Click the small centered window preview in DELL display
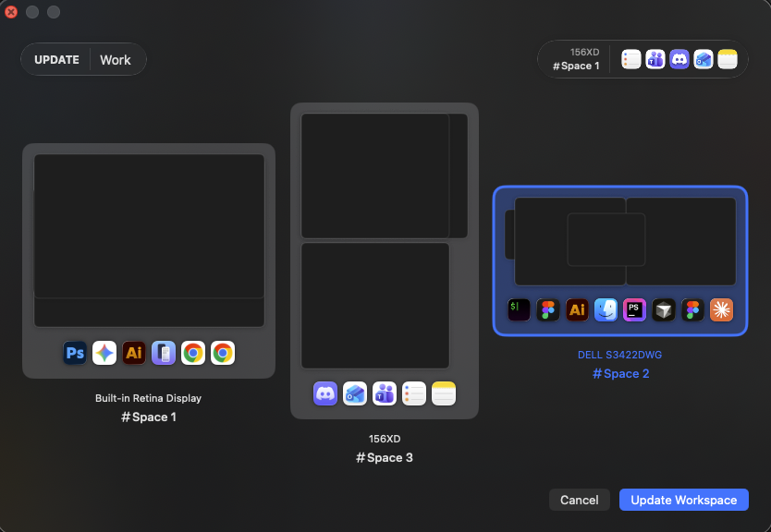The height and width of the screenshot is (532, 771). click(606, 240)
